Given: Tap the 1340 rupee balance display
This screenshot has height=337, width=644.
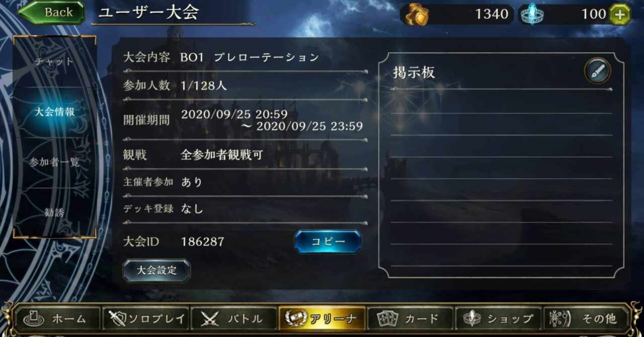Looking at the screenshot, I should click(458, 15).
